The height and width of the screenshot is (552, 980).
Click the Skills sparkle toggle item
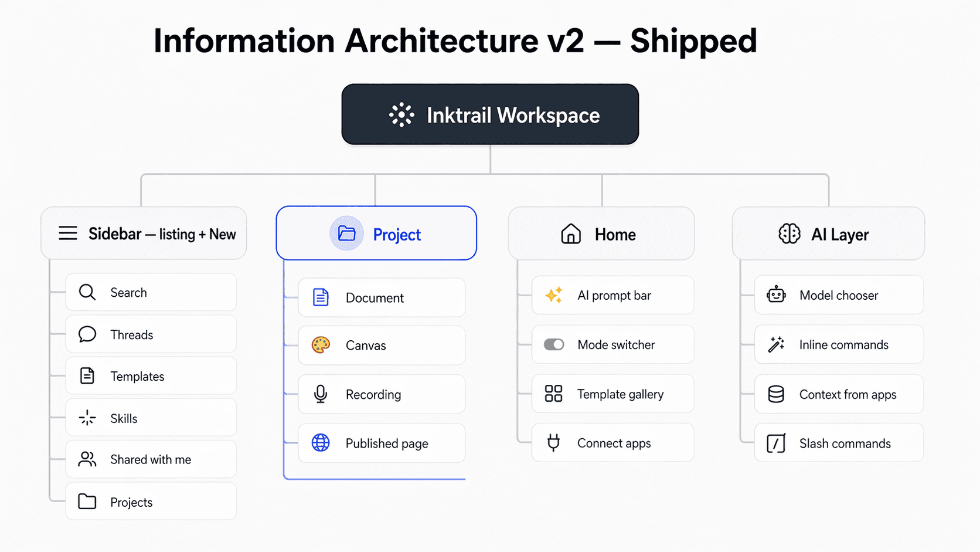click(x=151, y=418)
